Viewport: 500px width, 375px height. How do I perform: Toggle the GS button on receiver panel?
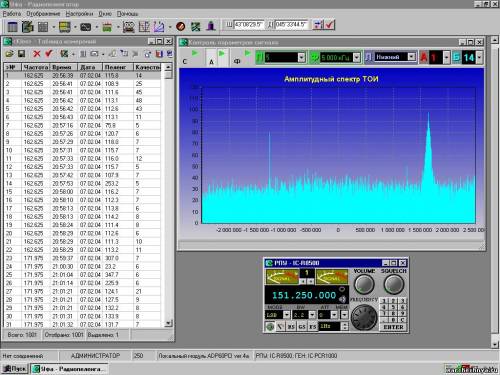tap(302, 327)
